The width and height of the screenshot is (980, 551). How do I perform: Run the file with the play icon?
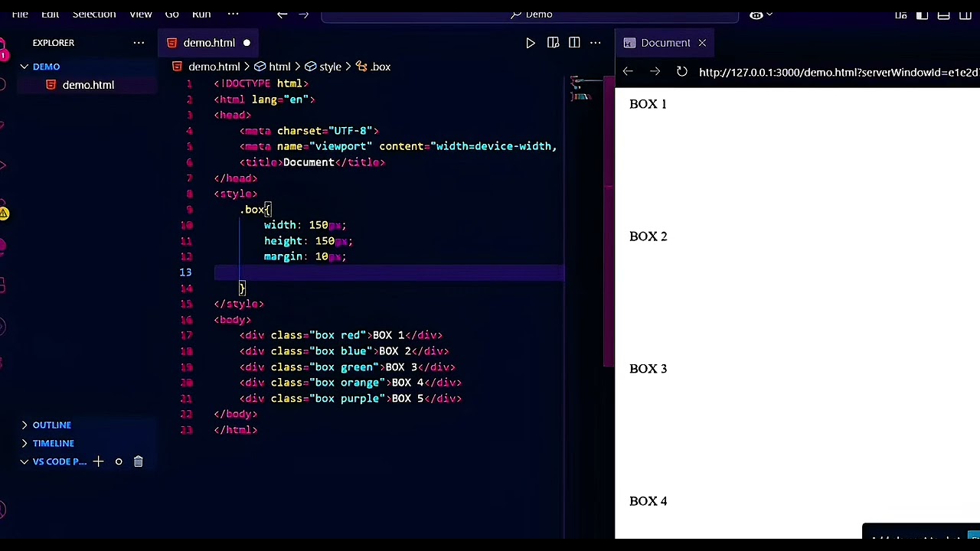click(531, 43)
